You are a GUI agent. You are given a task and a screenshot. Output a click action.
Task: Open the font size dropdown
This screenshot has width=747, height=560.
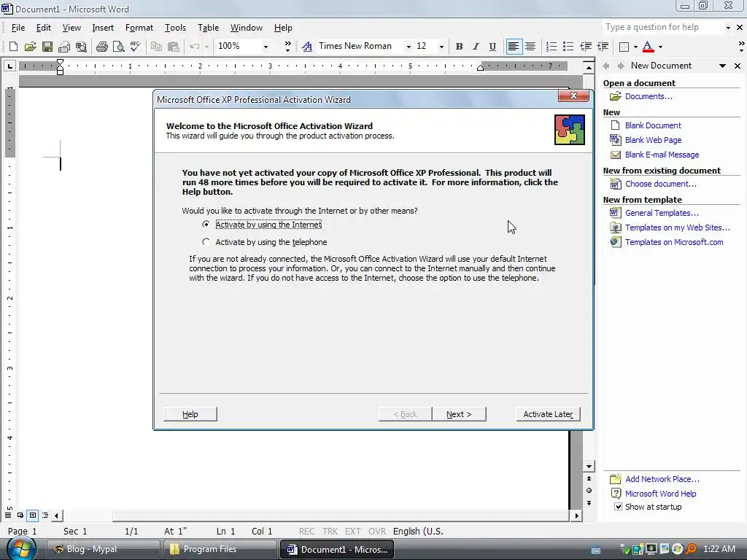click(x=441, y=46)
